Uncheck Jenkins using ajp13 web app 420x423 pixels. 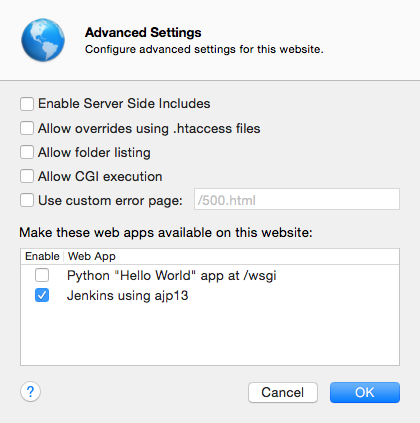click(42, 295)
